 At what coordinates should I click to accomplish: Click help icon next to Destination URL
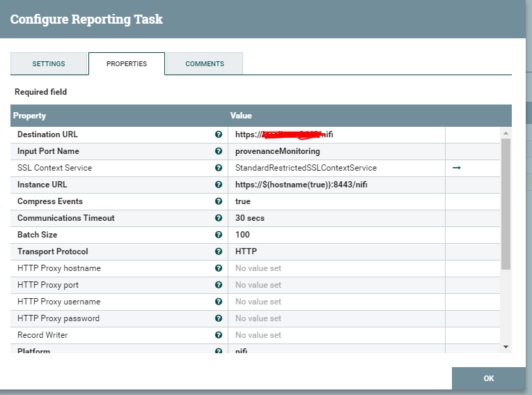(219, 134)
